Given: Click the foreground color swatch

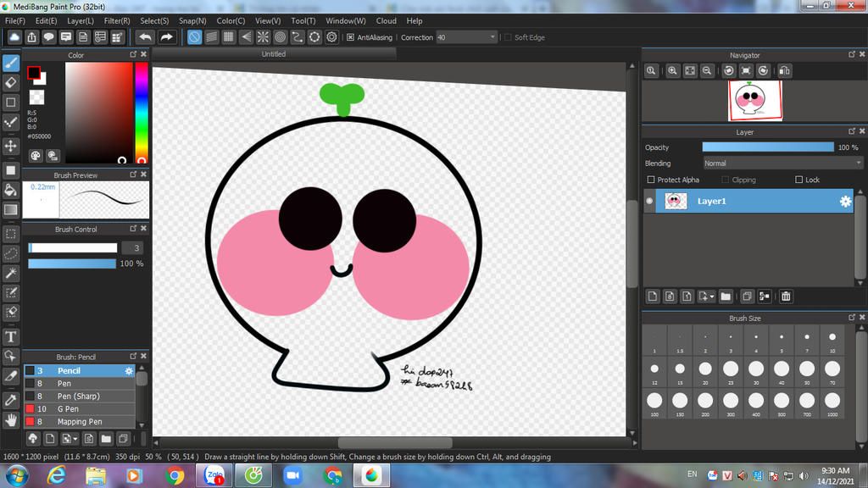Looking at the screenshot, I should pyautogui.click(x=34, y=73).
